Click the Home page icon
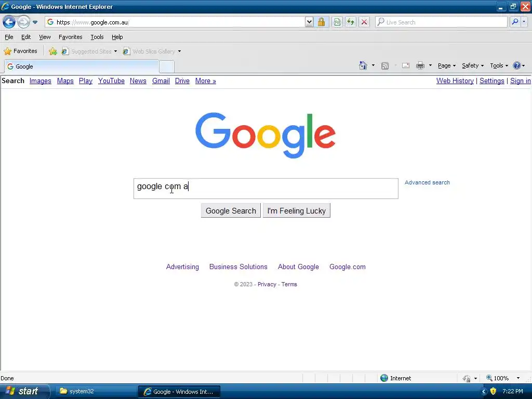Image resolution: width=532 pixels, height=399 pixels. tap(363, 65)
